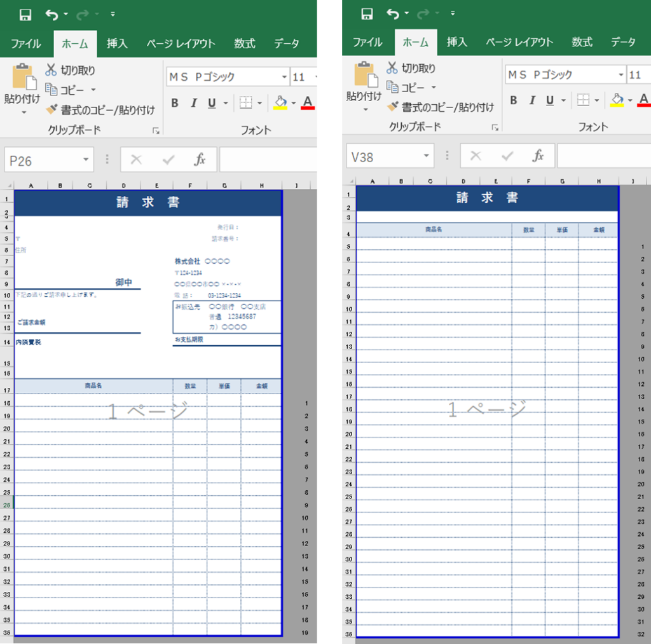The width and height of the screenshot is (651, 644).
Task: Expand the Borders dropdown arrow in the left window
Action: tap(259, 102)
